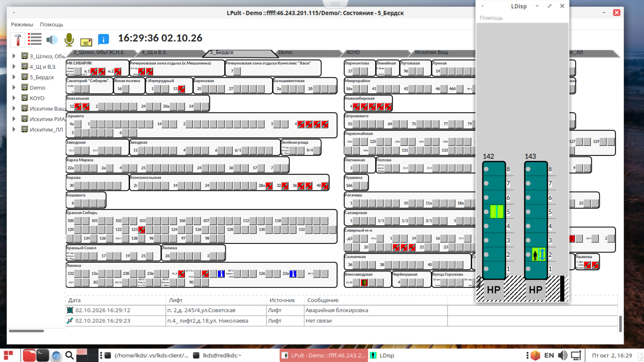The width and height of the screenshot is (644, 362).
Task: Open the terminal launcher in the taskbar
Action: point(43,355)
